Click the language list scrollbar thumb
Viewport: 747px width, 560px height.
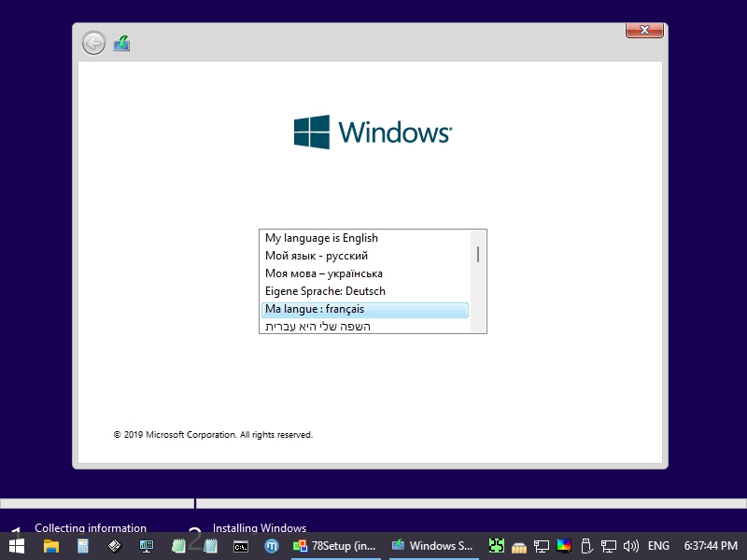pos(478,254)
